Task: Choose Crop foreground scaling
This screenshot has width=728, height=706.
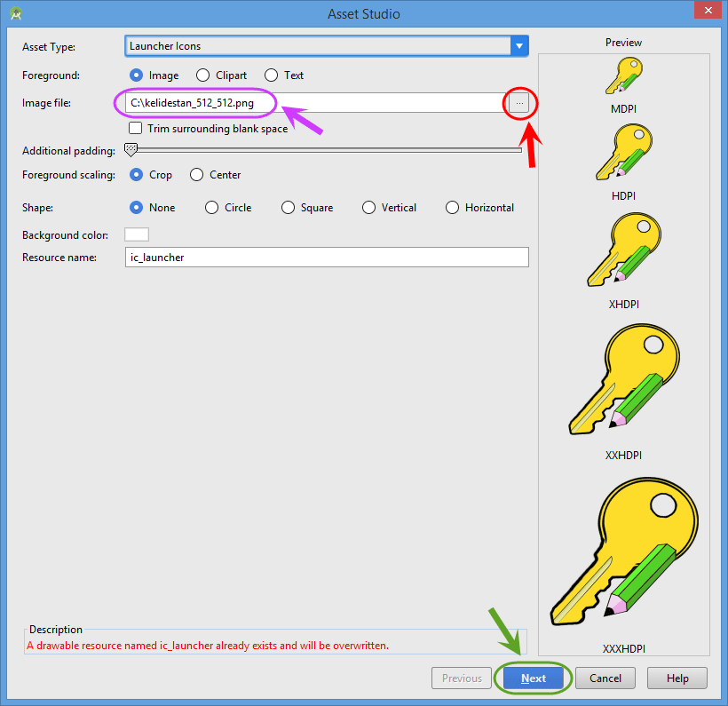Action: 136,175
